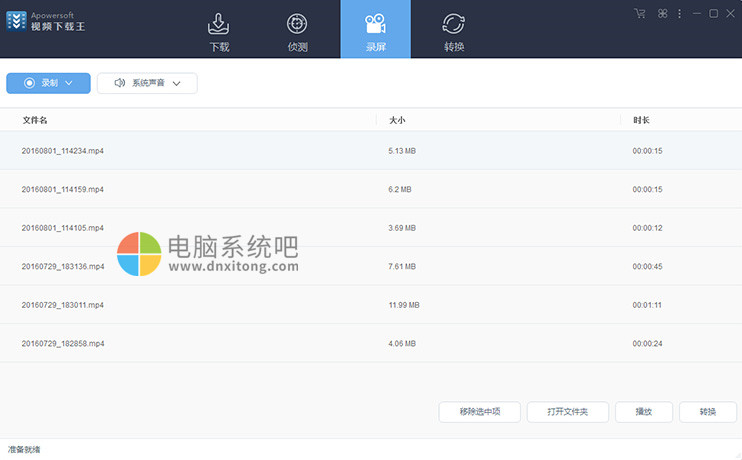Select the 录屏 screen record tab
This screenshot has width=742, height=460.
click(376, 29)
